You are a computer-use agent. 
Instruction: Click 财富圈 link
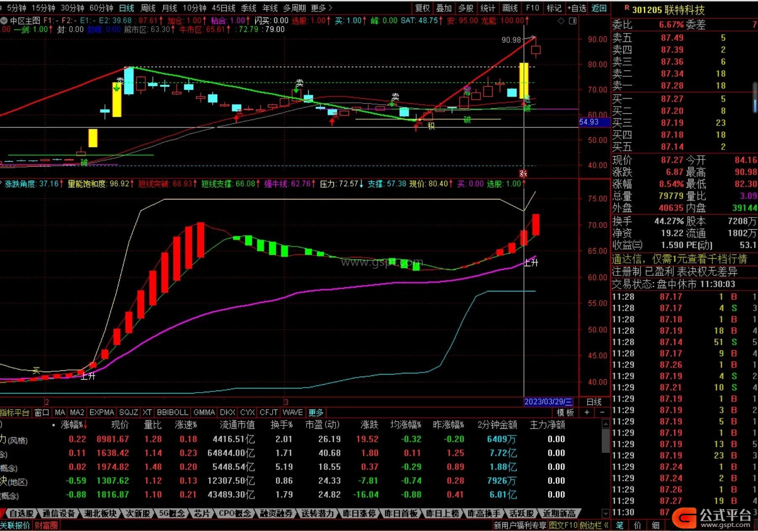pos(46,525)
